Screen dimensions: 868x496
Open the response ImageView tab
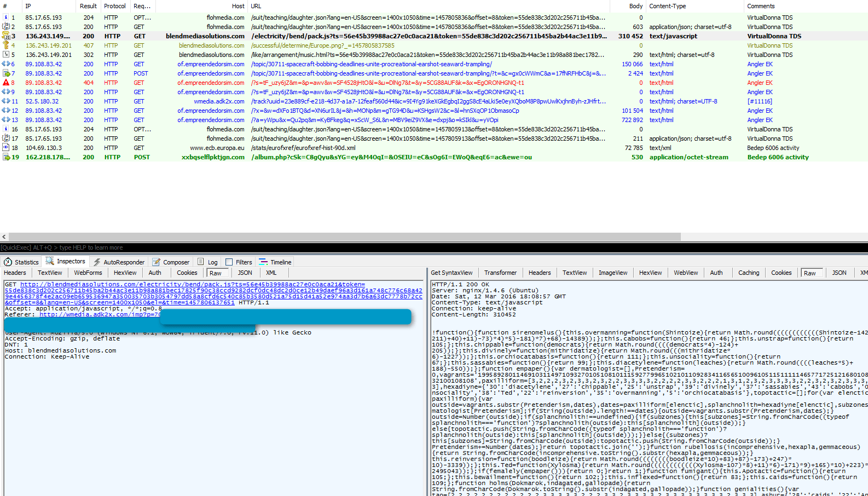coord(613,273)
